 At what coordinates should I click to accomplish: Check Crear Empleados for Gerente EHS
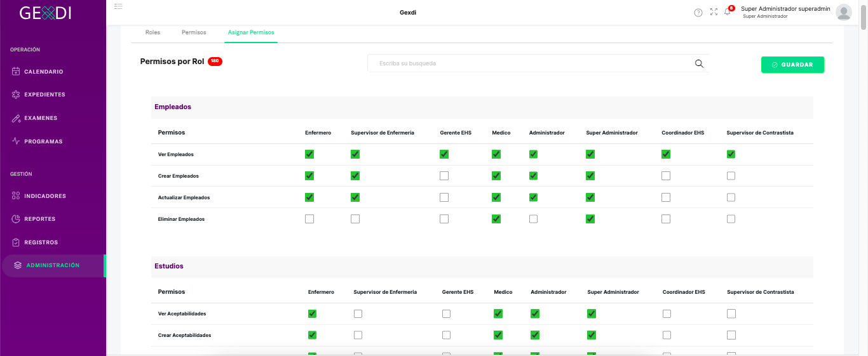tap(444, 176)
